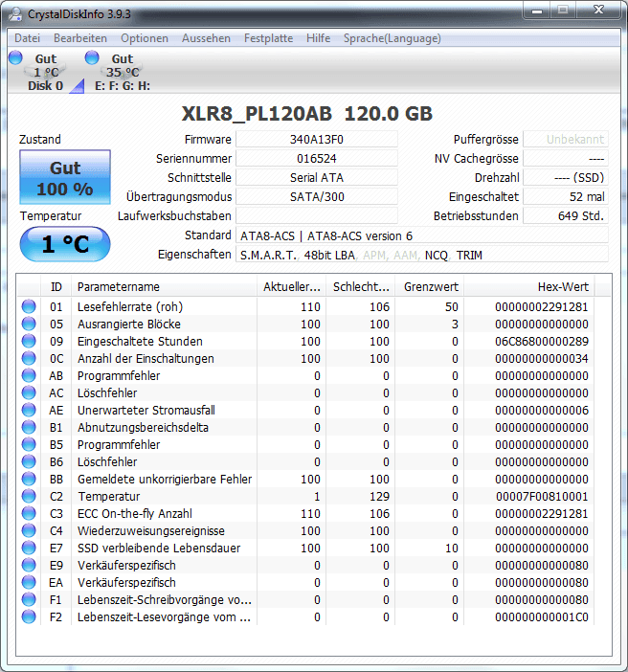Open the Festplatte menu

[x=268, y=38]
